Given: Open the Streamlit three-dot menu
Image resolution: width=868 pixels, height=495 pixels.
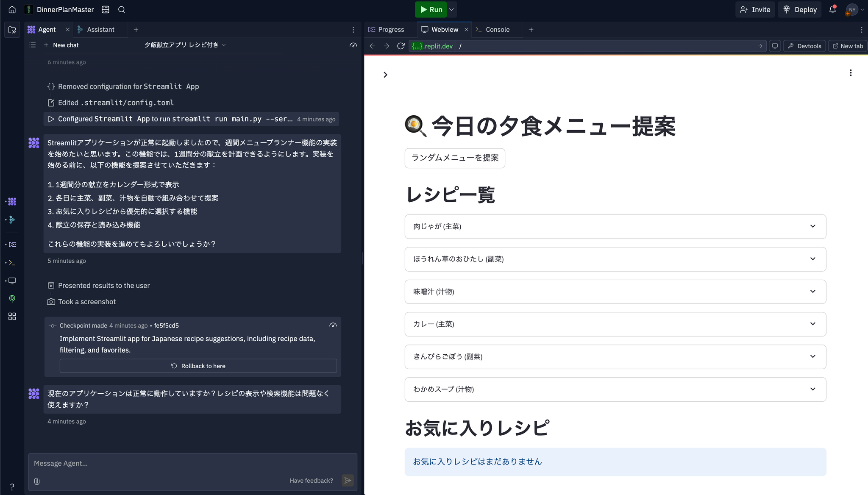Looking at the screenshot, I should [850, 73].
